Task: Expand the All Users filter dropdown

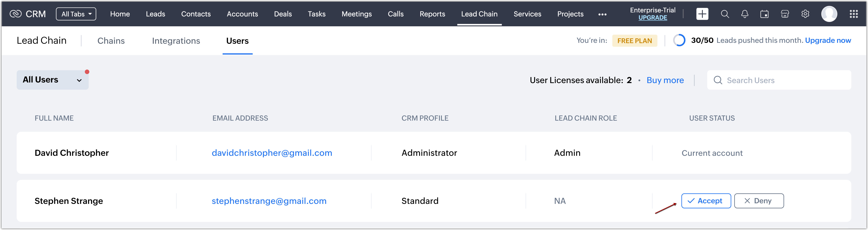Action: tap(53, 80)
